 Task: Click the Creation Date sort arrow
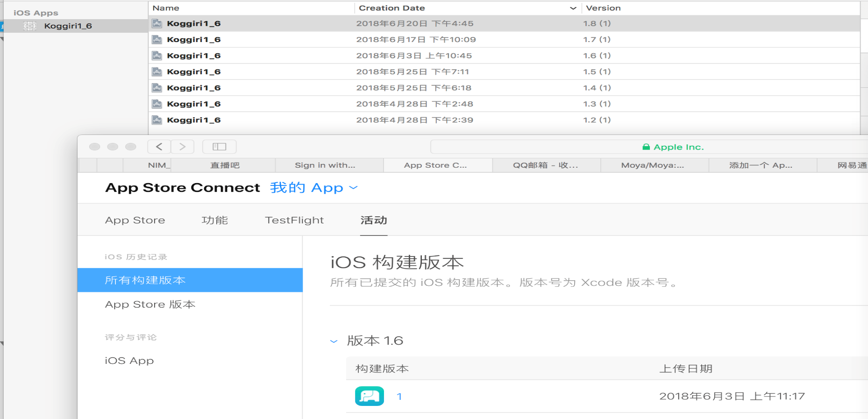[x=573, y=8]
